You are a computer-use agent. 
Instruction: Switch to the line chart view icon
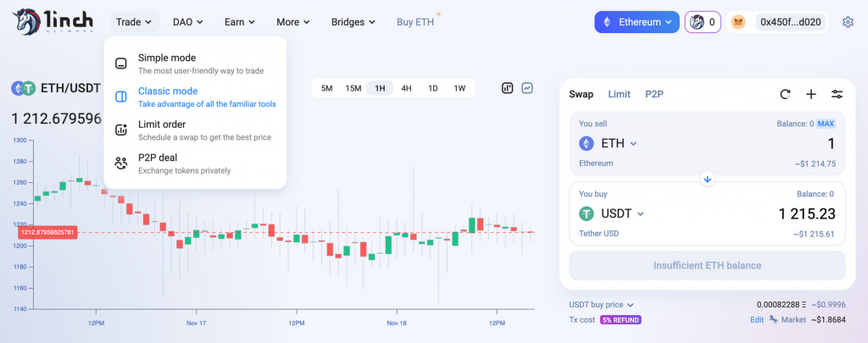(527, 88)
